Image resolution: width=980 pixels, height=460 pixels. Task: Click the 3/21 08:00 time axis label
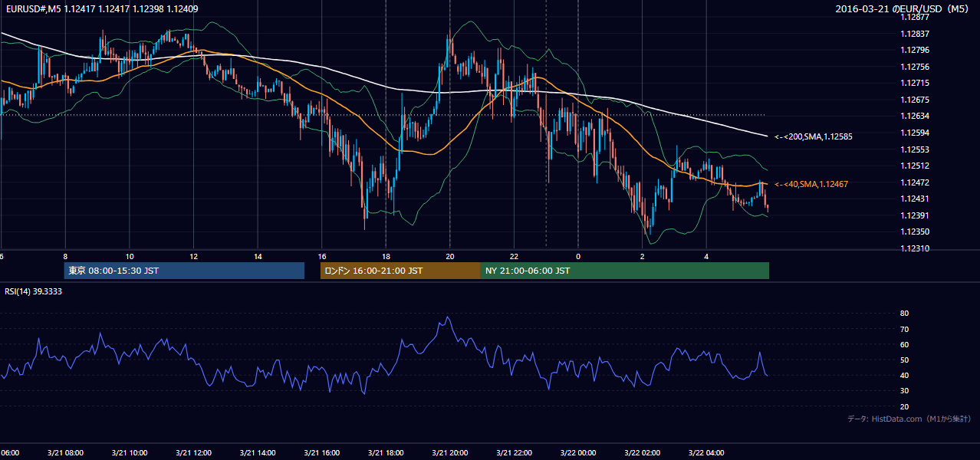64,453
